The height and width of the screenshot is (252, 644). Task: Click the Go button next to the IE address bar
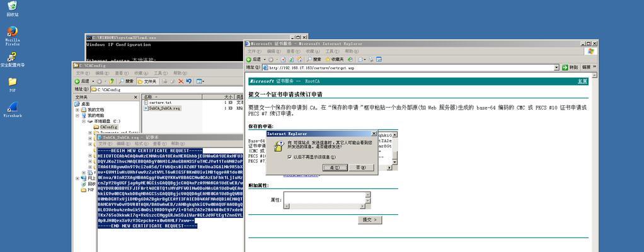(570, 67)
